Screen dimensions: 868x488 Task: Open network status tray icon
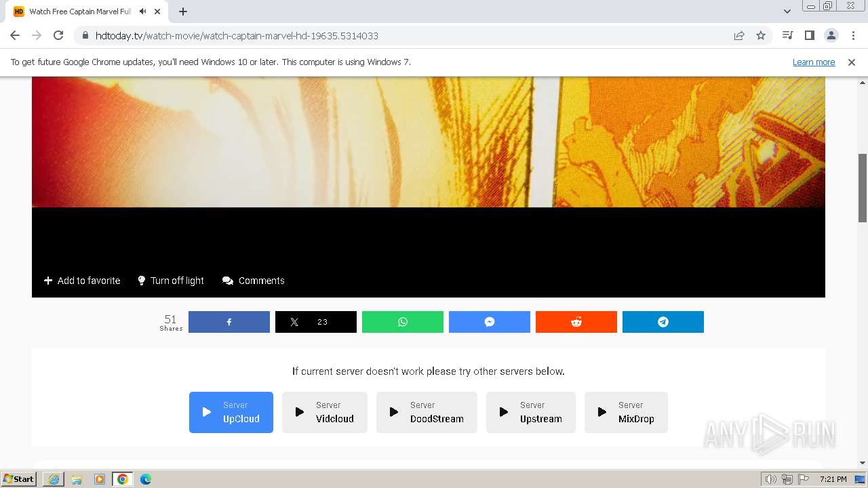[787, 479]
